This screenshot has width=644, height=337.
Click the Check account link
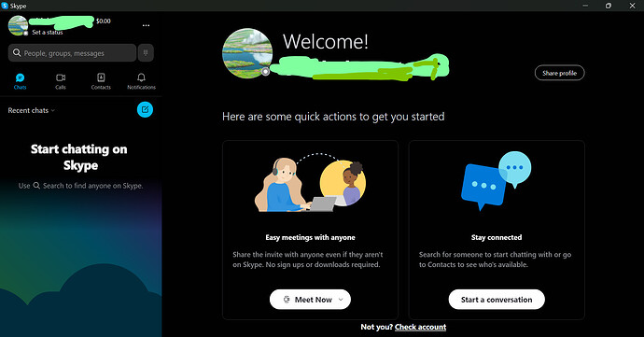tap(420, 327)
